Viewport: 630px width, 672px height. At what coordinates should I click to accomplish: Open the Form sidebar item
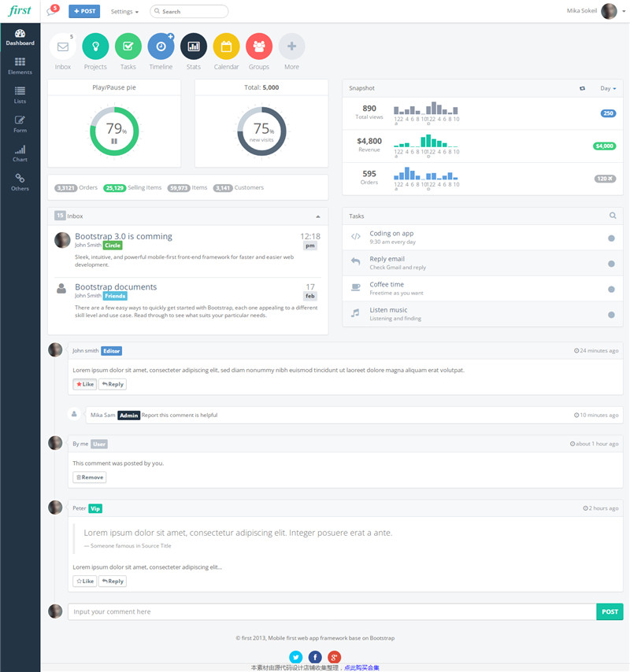pos(20,124)
